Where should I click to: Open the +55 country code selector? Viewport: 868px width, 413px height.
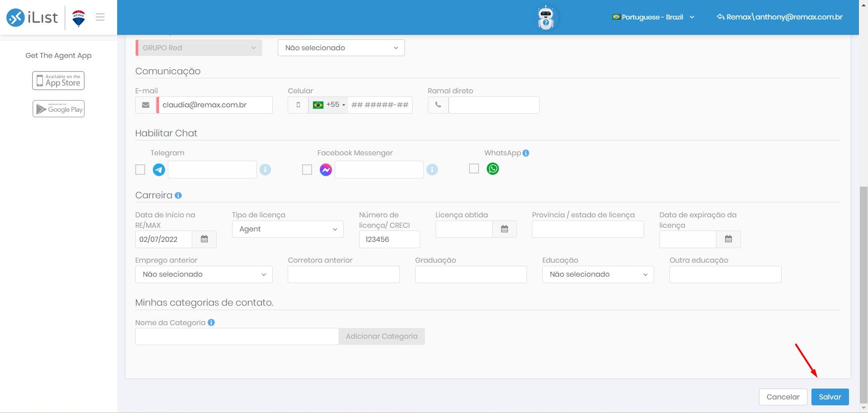(328, 105)
